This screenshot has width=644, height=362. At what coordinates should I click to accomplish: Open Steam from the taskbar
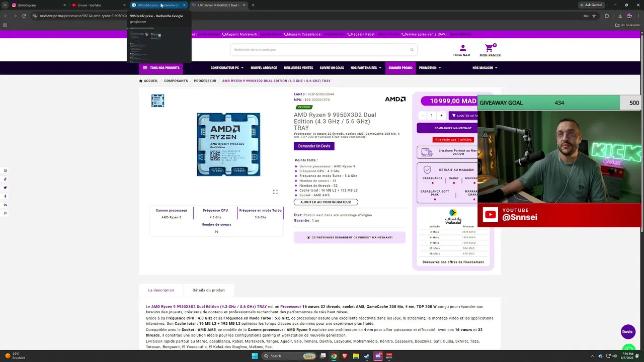click(x=367, y=356)
